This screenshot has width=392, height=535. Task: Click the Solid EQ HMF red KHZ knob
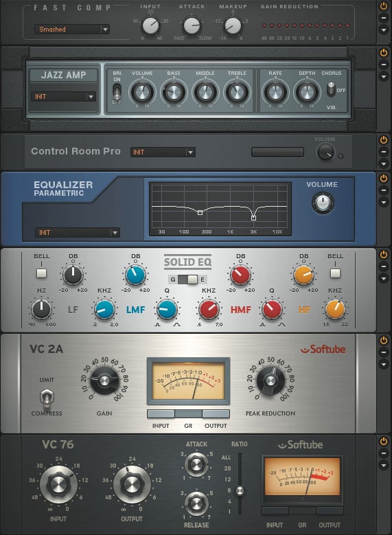click(209, 310)
